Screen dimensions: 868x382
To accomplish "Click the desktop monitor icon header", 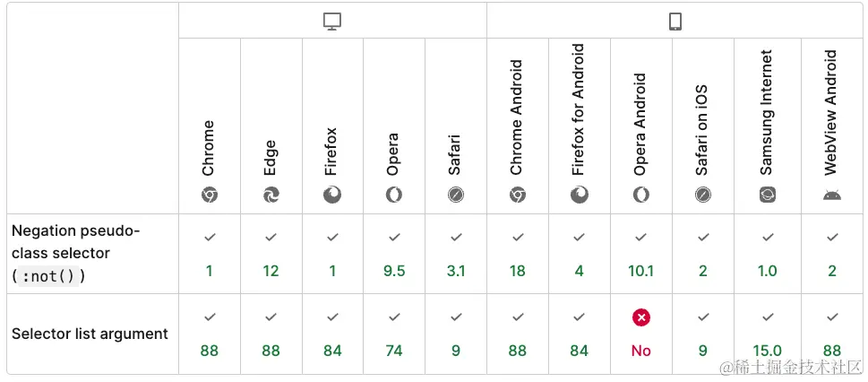I will click(332, 22).
